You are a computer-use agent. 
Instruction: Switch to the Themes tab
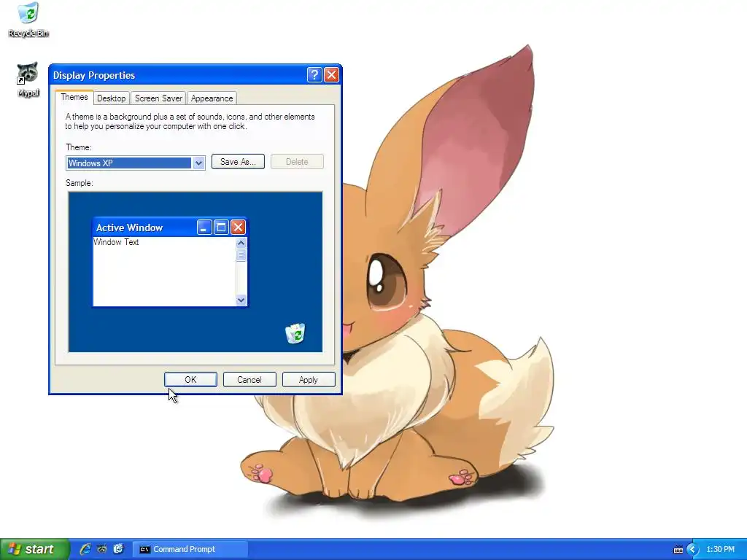[74, 97]
